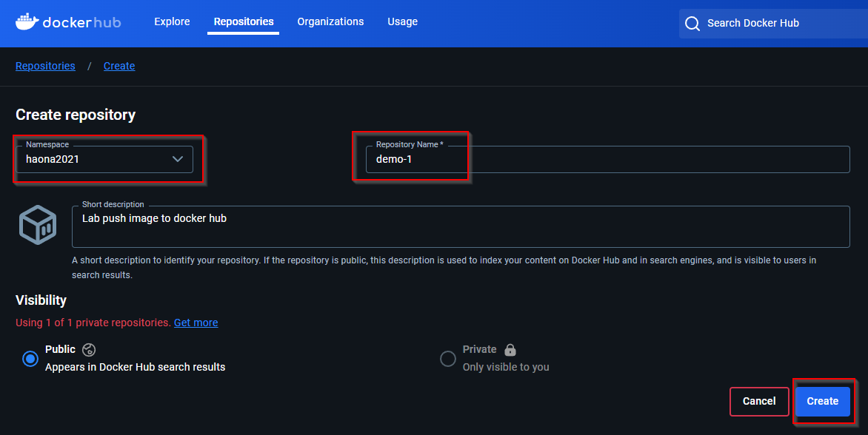Switch to the Repositories tab
Viewport: 868px width, 435px height.
pyautogui.click(x=244, y=21)
